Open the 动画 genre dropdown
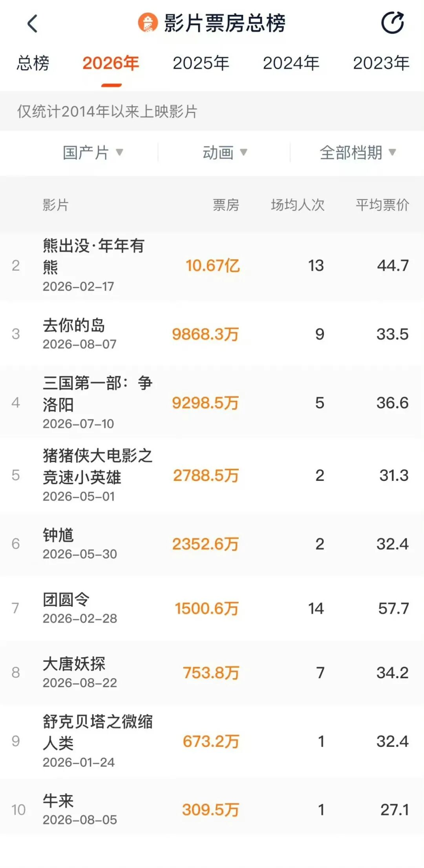Screen dimensions: 424x868 click(225, 153)
